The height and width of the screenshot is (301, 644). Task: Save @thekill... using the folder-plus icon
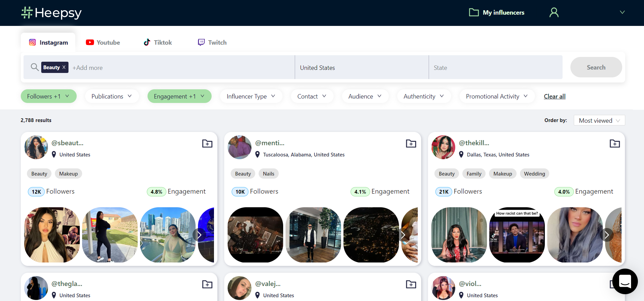coord(614,144)
